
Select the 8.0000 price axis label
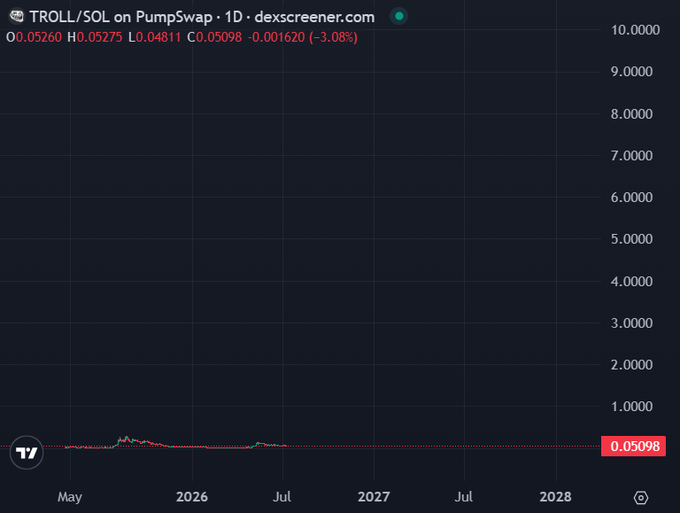[x=631, y=114]
